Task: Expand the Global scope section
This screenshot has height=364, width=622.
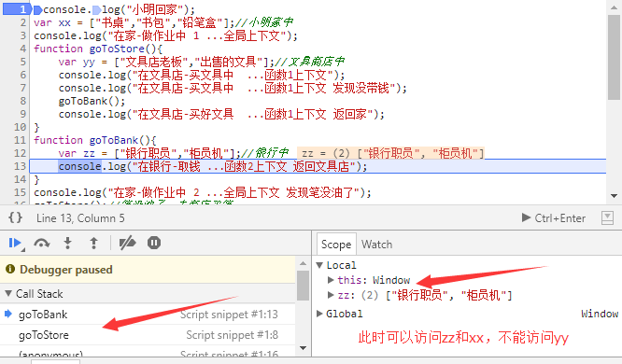Action: coord(319,314)
